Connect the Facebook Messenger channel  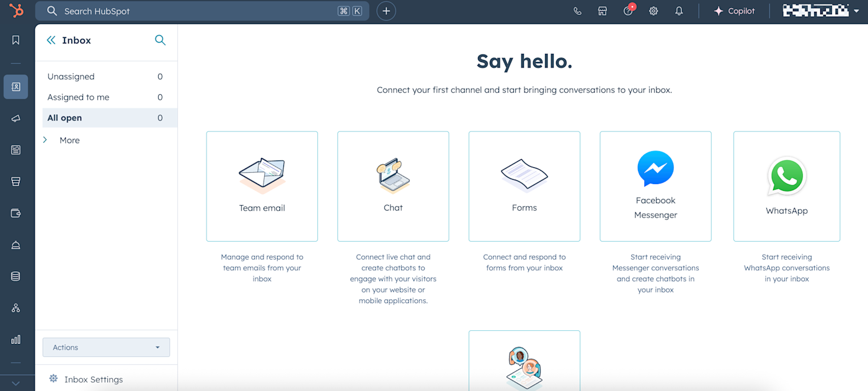pos(655,187)
